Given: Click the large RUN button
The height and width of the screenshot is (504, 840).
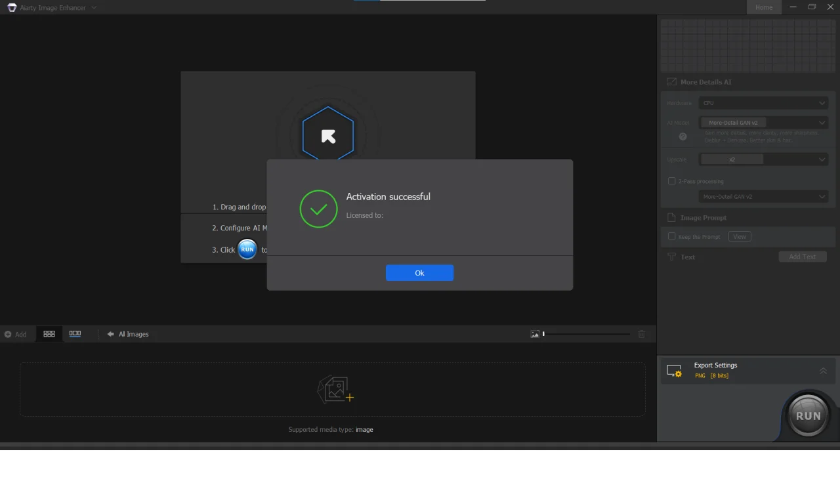Looking at the screenshot, I should pyautogui.click(x=808, y=415).
